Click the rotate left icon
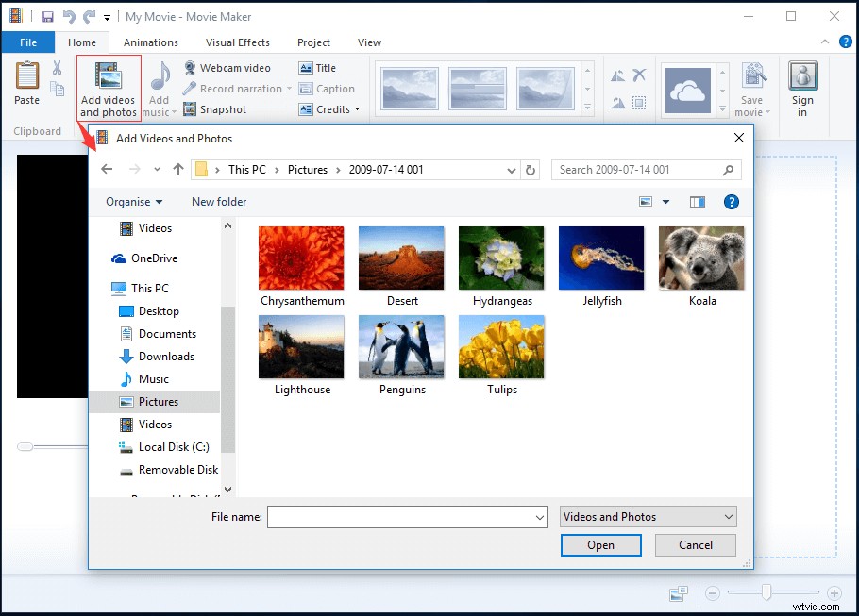Screen dimensions: 859x616 (x=619, y=75)
